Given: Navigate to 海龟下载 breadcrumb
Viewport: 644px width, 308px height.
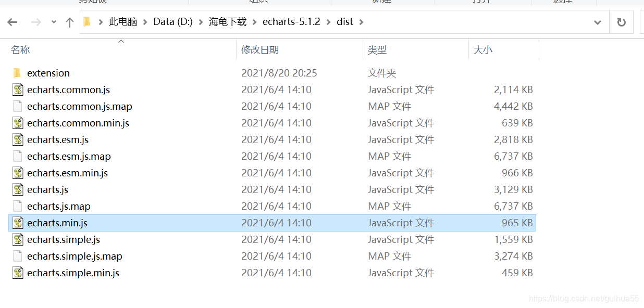Looking at the screenshot, I should click(x=228, y=22).
